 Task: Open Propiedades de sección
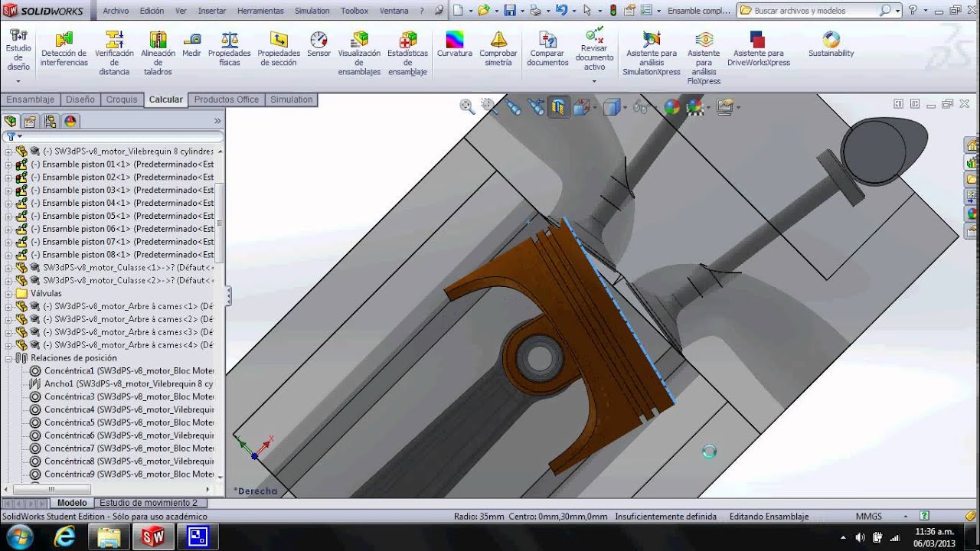279,50
